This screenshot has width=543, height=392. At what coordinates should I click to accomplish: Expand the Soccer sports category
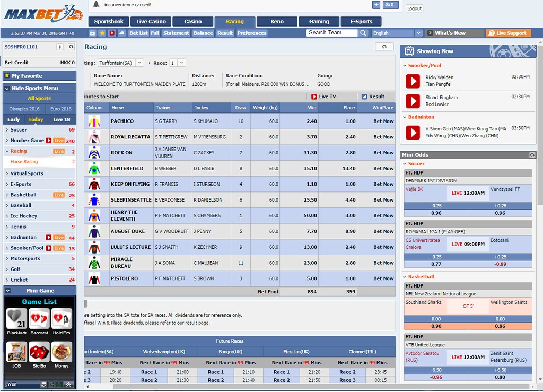point(7,130)
